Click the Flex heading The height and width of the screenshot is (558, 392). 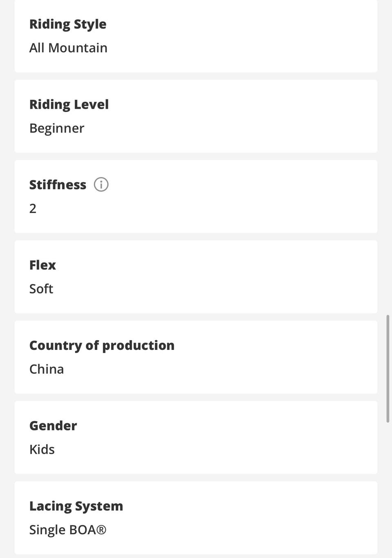point(42,265)
